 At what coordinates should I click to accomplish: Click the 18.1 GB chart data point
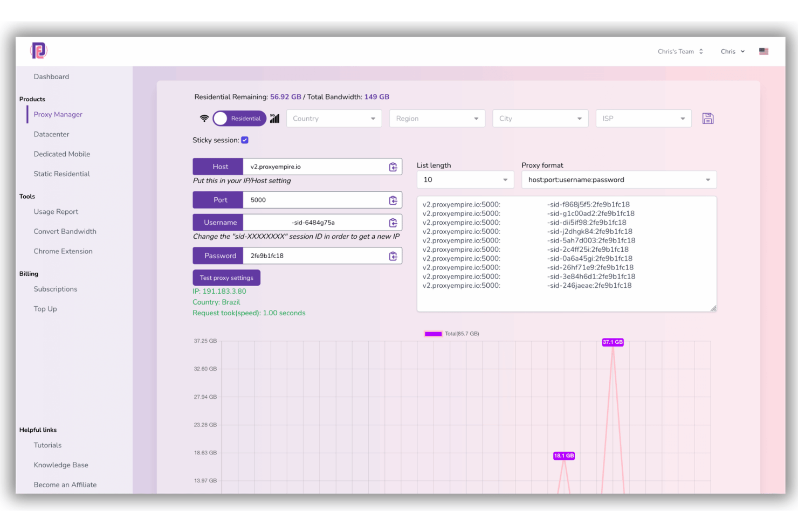click(x=564, y=456)
